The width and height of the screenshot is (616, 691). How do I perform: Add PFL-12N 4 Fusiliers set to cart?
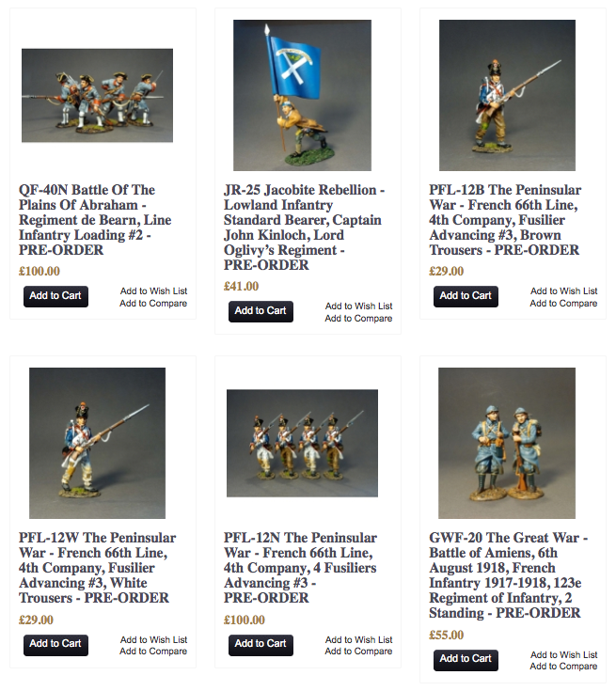pos(261,644)
